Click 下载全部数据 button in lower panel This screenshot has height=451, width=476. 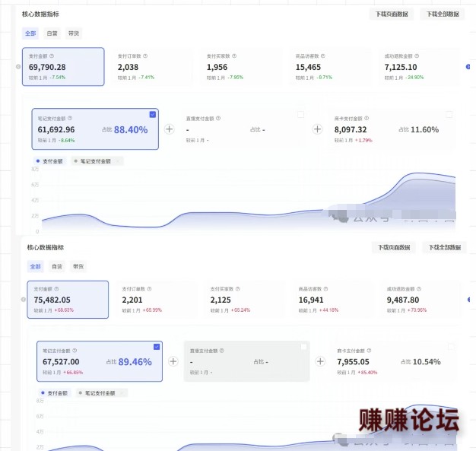pyautogui.click(x=445, y=247)
